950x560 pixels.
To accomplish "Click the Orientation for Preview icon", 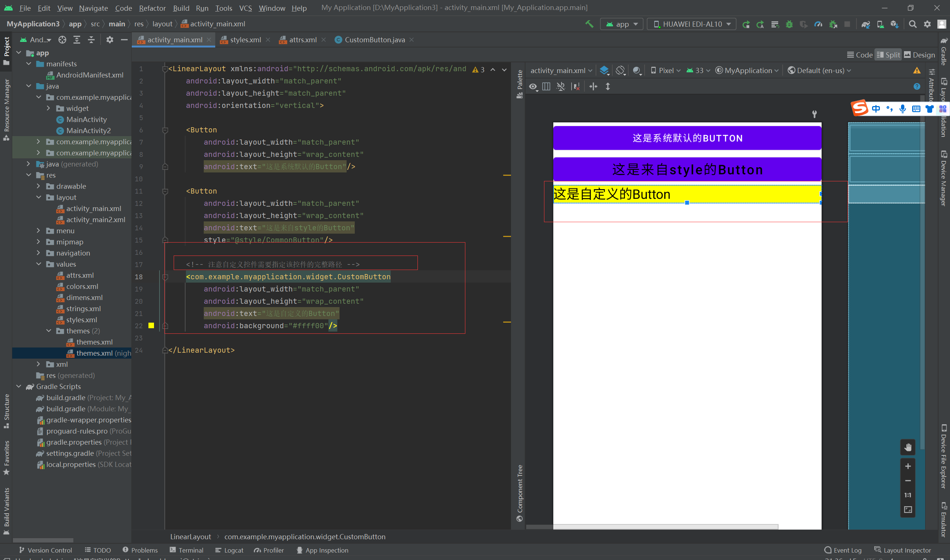I will [620, 70].
